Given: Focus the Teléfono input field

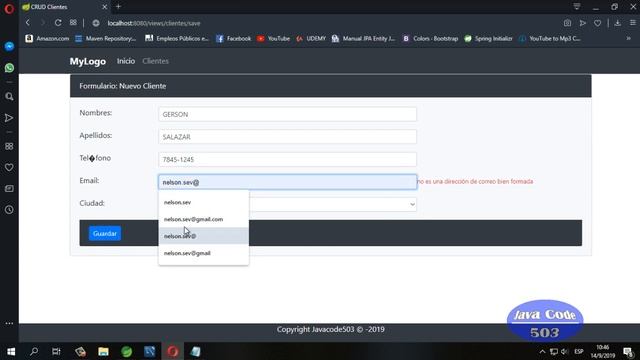Looking at the screenshot, I should click(x=287, y=159).
